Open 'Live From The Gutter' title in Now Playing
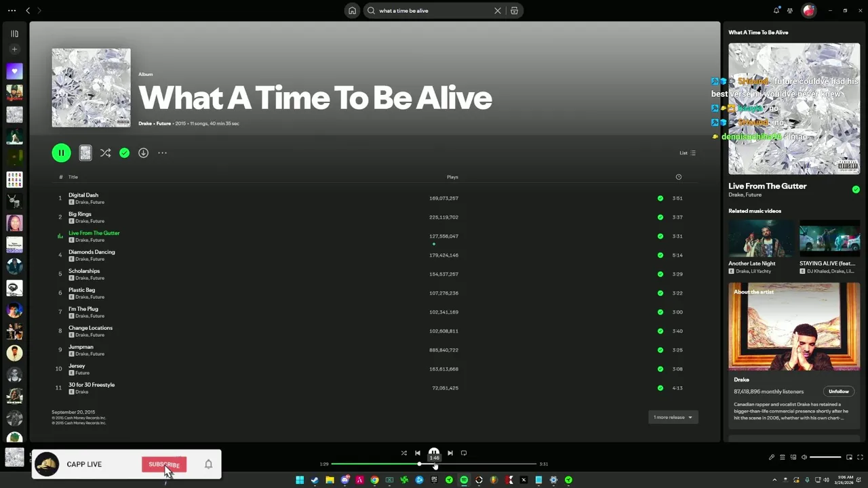868x488 pixels. (x=768, y=186)
